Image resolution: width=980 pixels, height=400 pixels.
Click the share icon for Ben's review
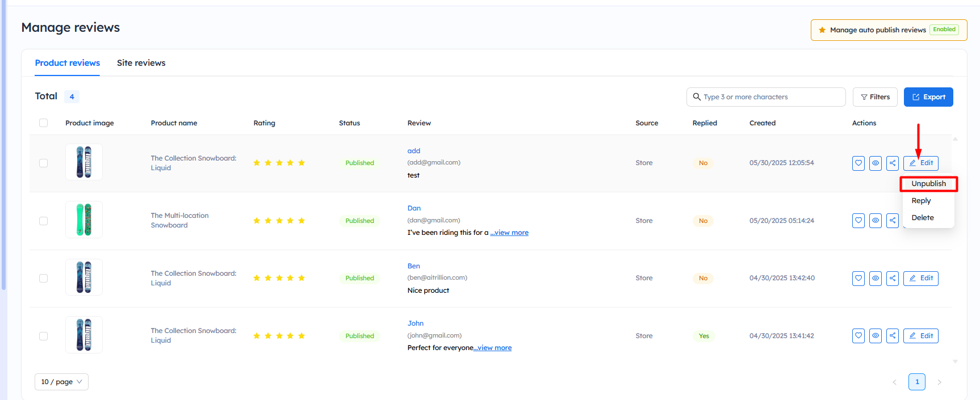click(x=893, y=279)
